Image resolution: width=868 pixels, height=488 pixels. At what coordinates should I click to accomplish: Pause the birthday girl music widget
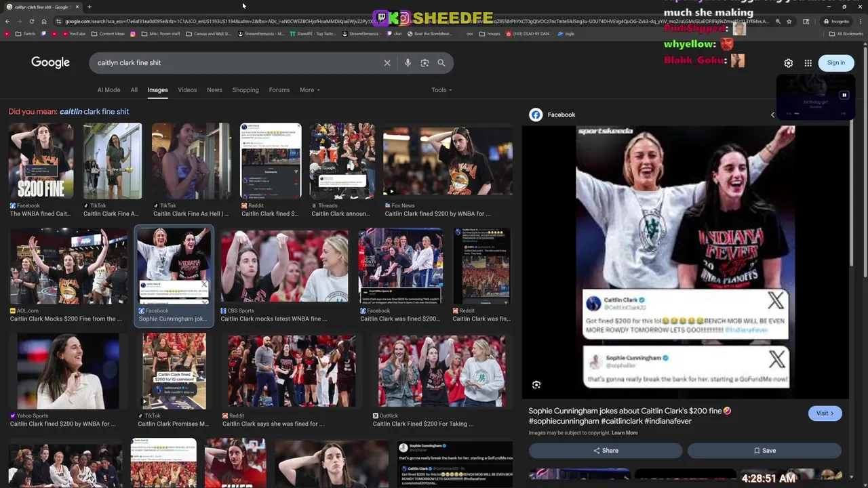click(x=844, y=96)
